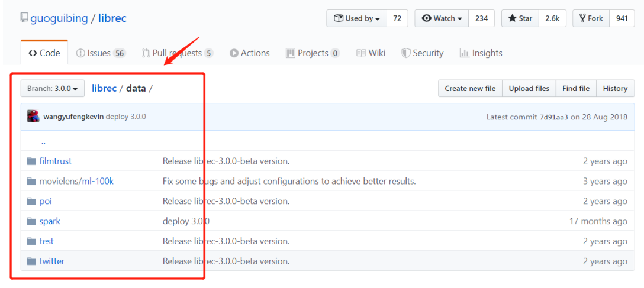Open the test folder

(x=46, y=241)
